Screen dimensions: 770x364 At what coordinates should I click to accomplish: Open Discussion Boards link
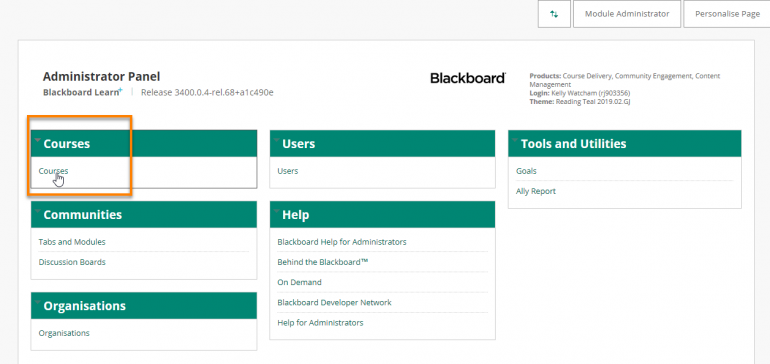pyautogui.click(x=72, y=262)
